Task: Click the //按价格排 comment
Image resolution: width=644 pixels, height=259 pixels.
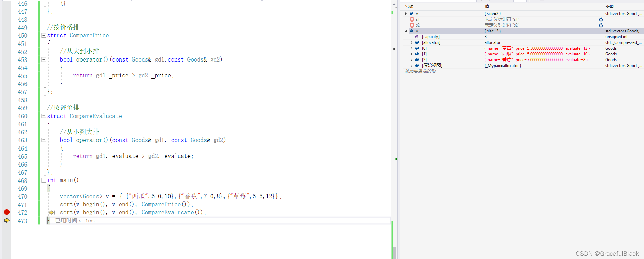Action: click(63, 27)
